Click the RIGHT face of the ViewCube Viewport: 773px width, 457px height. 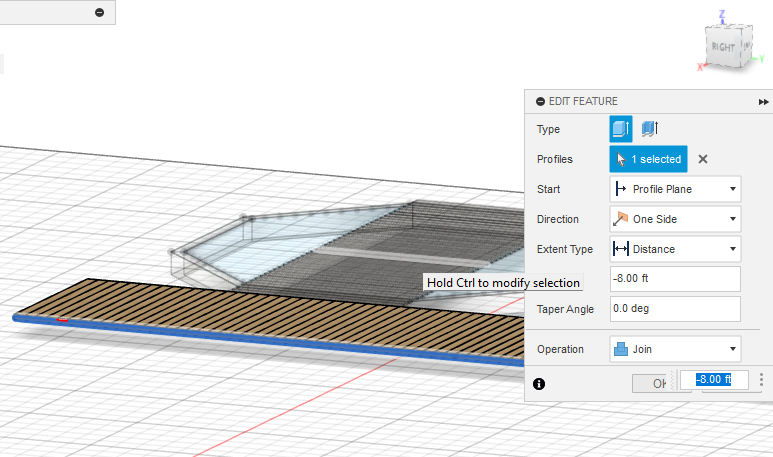(723, 47)
